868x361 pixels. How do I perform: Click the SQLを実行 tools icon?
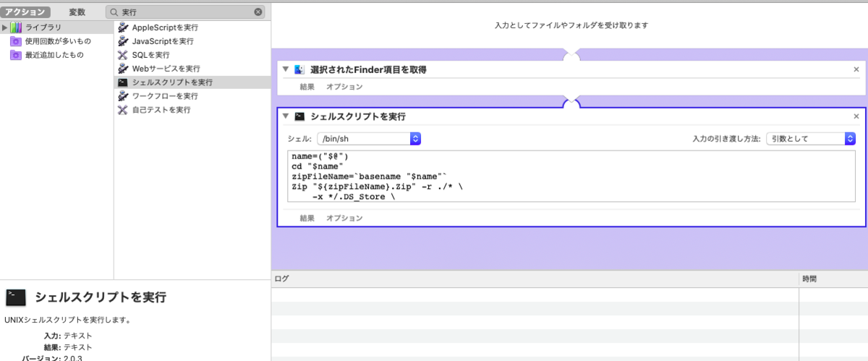click(123, 55)
